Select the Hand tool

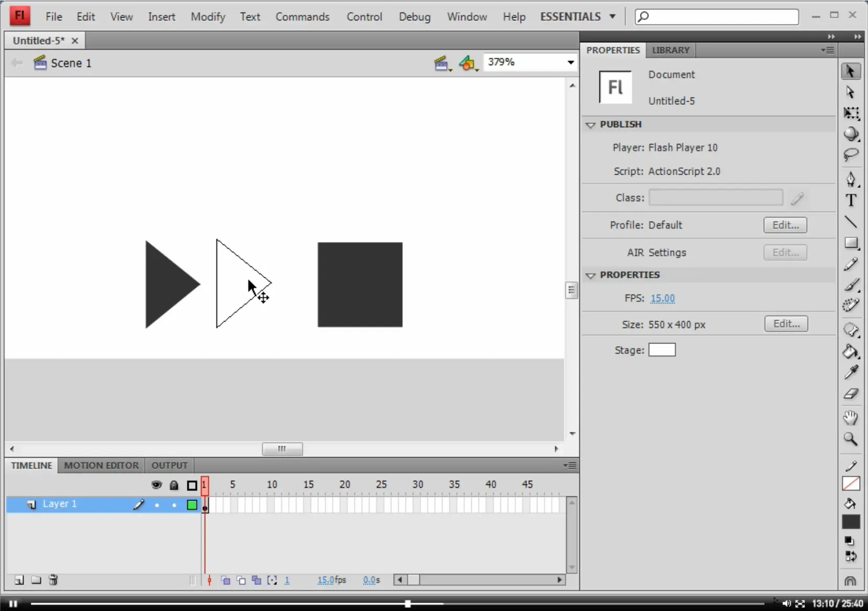(x=851, y=418)
